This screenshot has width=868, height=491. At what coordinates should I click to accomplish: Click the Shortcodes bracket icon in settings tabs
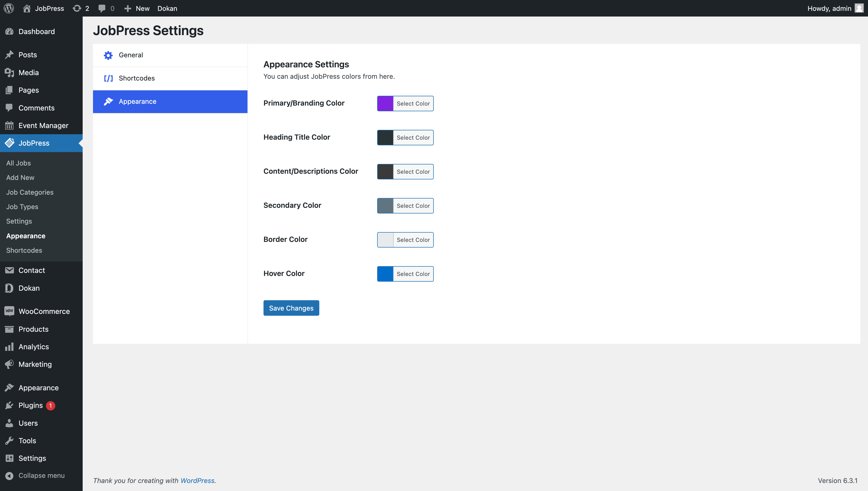point(108,78)
